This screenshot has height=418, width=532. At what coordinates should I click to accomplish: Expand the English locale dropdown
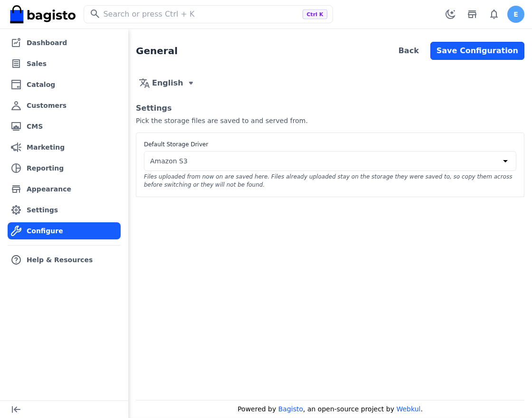click(166, 83)
